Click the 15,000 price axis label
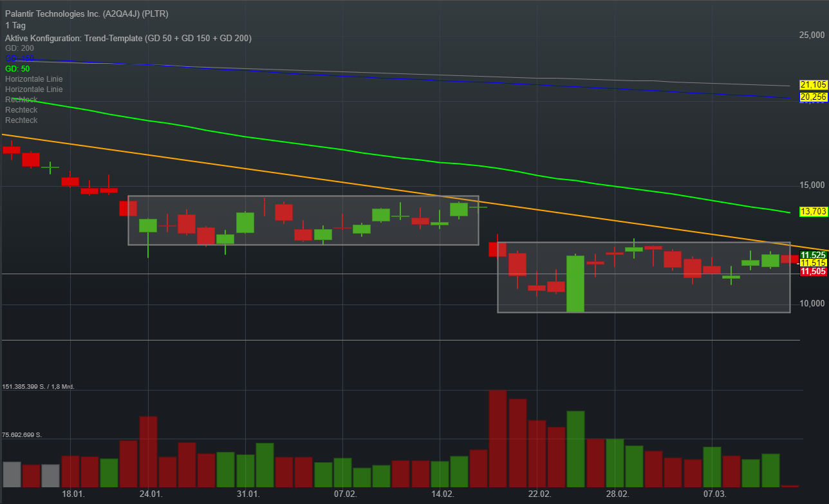This screenshot has height=504, width=829. coord(811,185)
